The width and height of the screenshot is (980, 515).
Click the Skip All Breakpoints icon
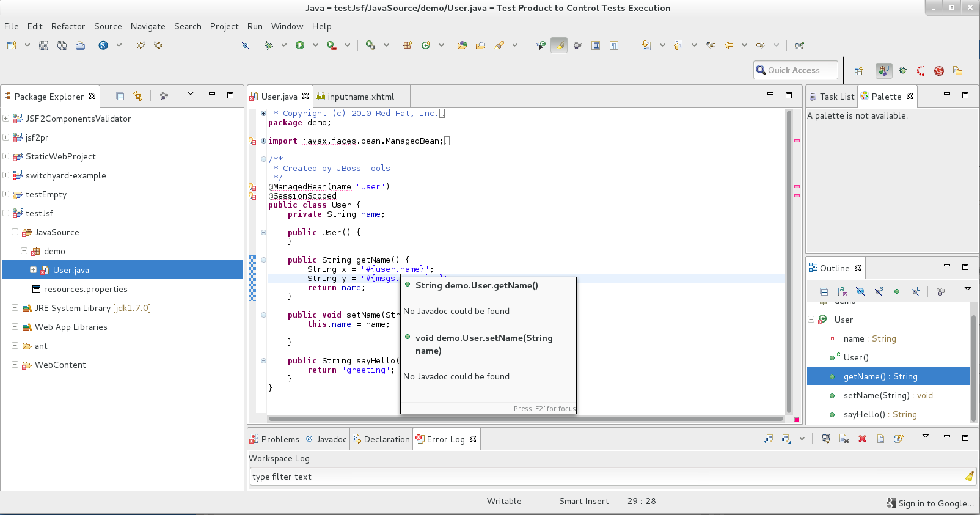(245, 45)
